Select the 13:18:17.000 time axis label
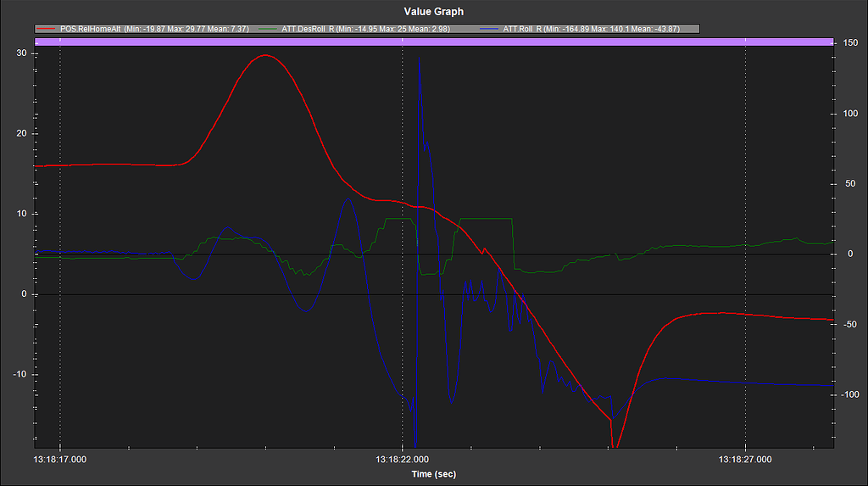The image size is (868, 486). point(59,460)
